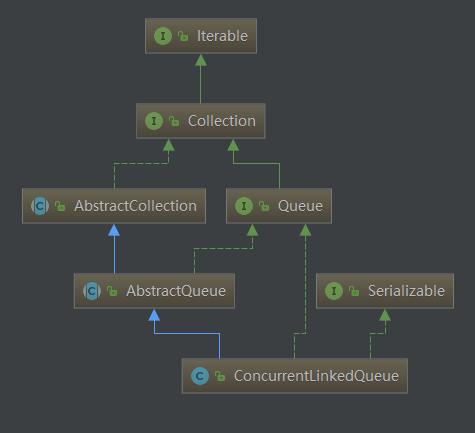Click the AbstractQueue abstract class icon
The width and height of the screenshot is (475, 433).
tap(92, 291)
